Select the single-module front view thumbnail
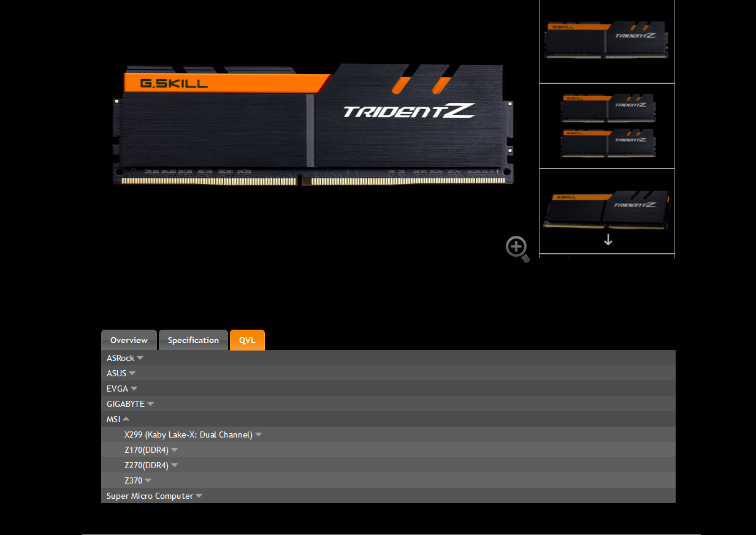Image resolution: width=756 pixels, height=535 pixels. coord(607,40)
